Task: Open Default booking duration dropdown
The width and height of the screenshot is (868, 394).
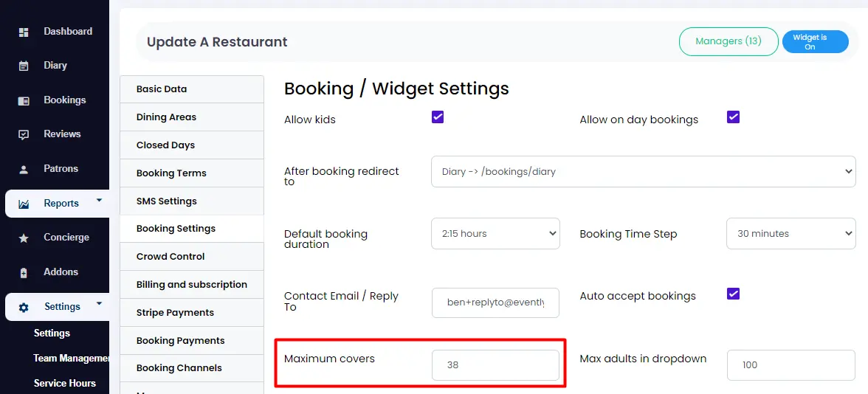Action: coord(495,233)
